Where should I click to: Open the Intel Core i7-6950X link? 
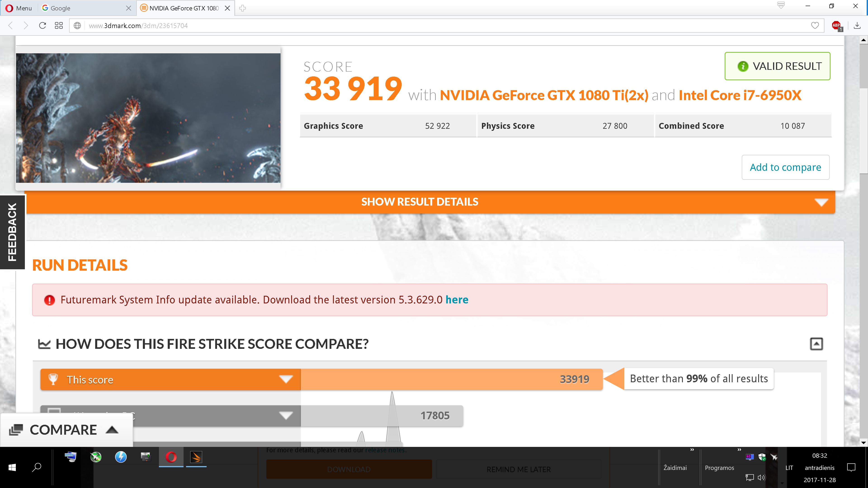click(x=740, y=95)
